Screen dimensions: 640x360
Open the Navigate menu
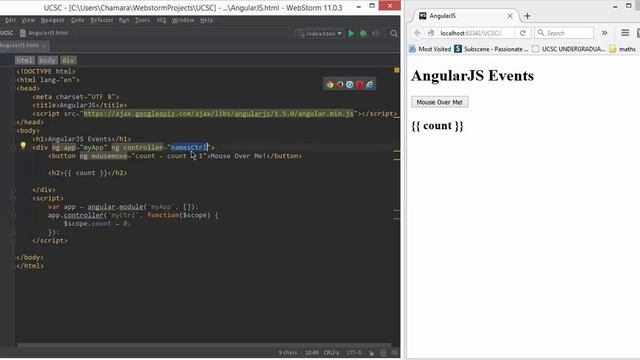click(52, 20)
